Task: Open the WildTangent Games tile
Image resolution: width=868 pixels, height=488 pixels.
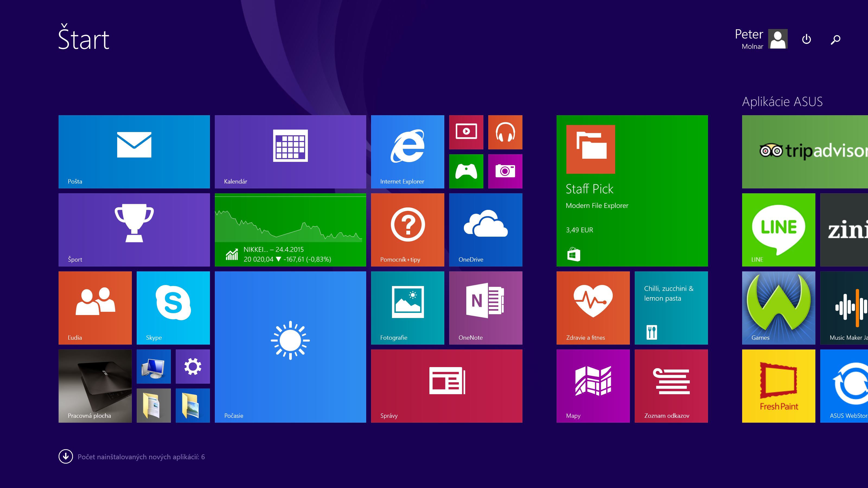Action: point(778,308)
